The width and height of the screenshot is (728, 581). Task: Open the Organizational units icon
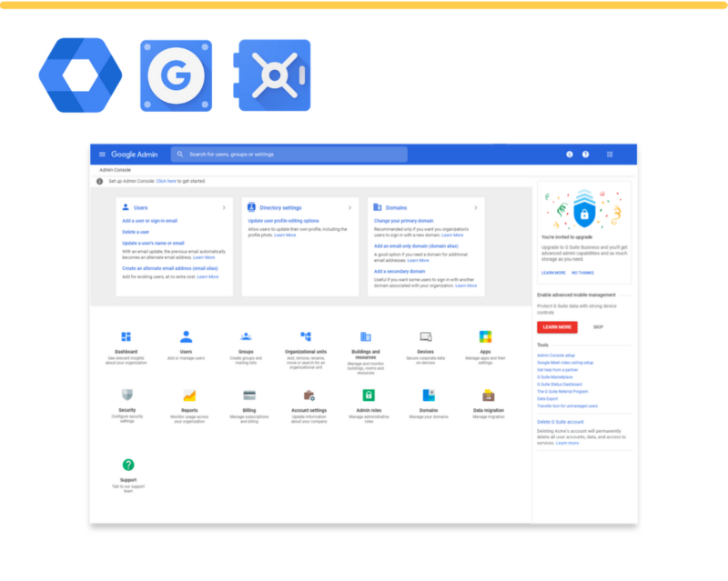(x=306, y=336)
